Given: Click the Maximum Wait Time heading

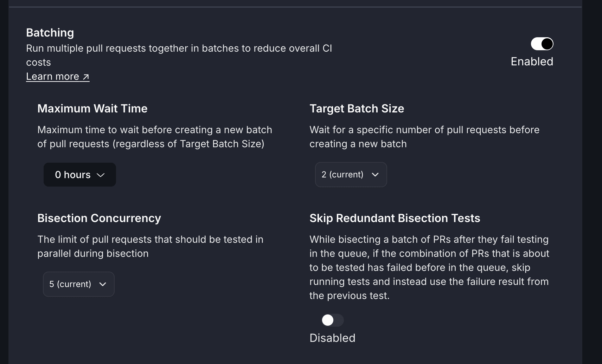Looking at the screenshot, I should (92, 109).
